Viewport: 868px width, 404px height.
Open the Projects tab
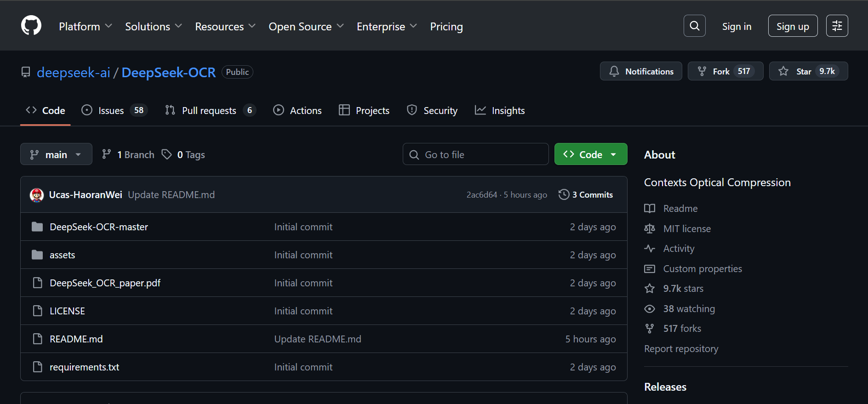(364, 110)
